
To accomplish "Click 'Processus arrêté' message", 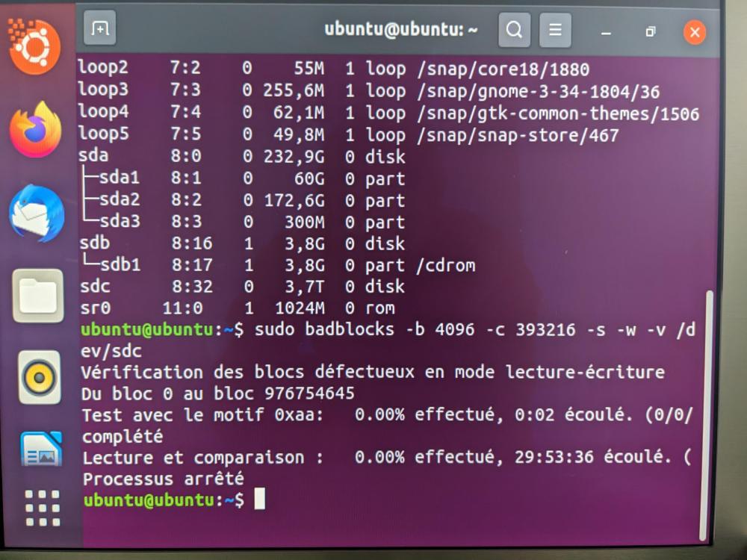I will pyautogui.click(x=164, y=479).
